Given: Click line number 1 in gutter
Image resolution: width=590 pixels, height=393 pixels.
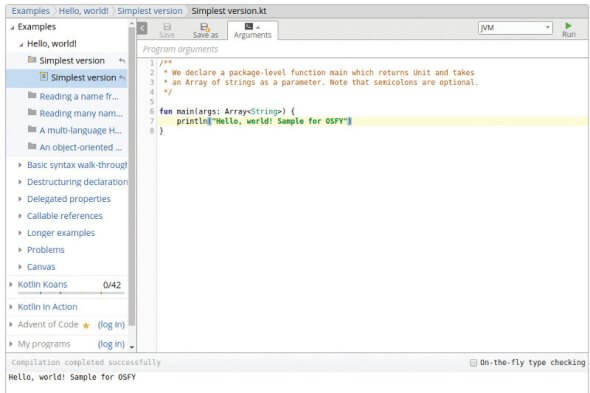Looking at the screenshot, I should pyautogui.click(x=152, y=62).
